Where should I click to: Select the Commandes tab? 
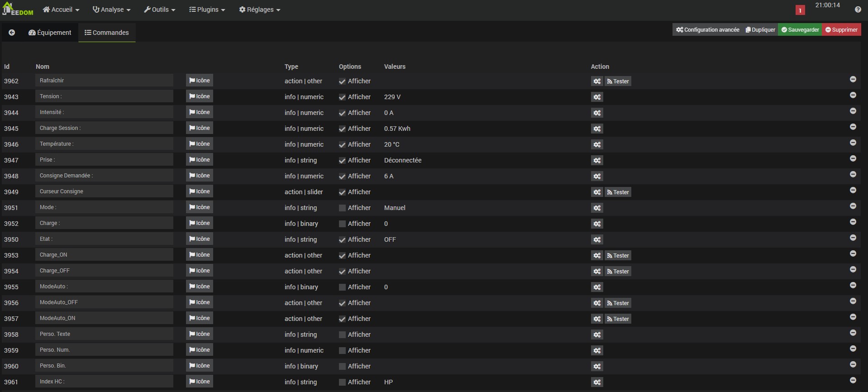coord(107,33)
